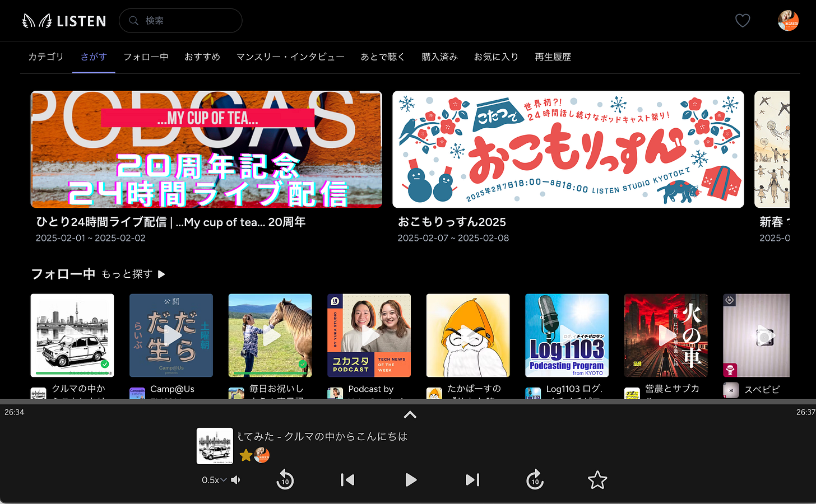Open the user profile avatar menu
The height and width of the screenshot is (504, 816).
pyautogui.click(x=788, y=21)
